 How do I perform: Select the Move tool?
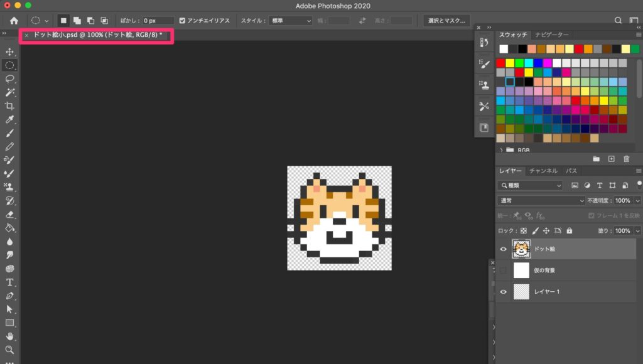click(9, 50)
